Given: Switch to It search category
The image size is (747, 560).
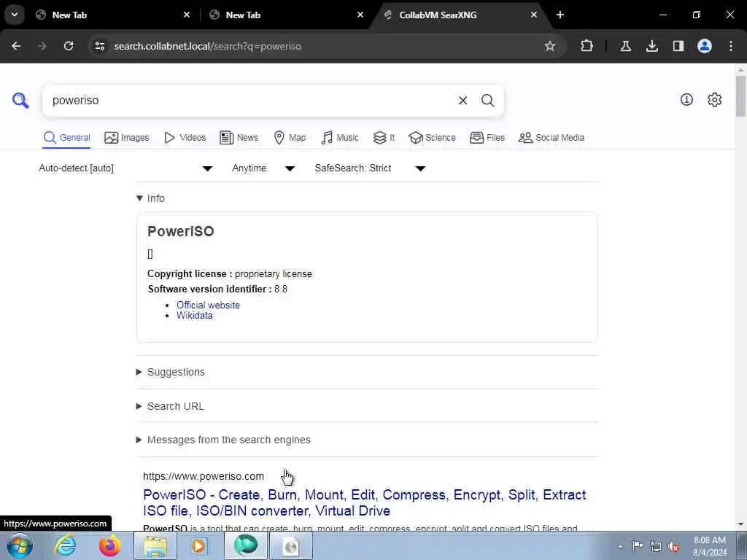Looking at the screenshot, I should tap(384, 138).
